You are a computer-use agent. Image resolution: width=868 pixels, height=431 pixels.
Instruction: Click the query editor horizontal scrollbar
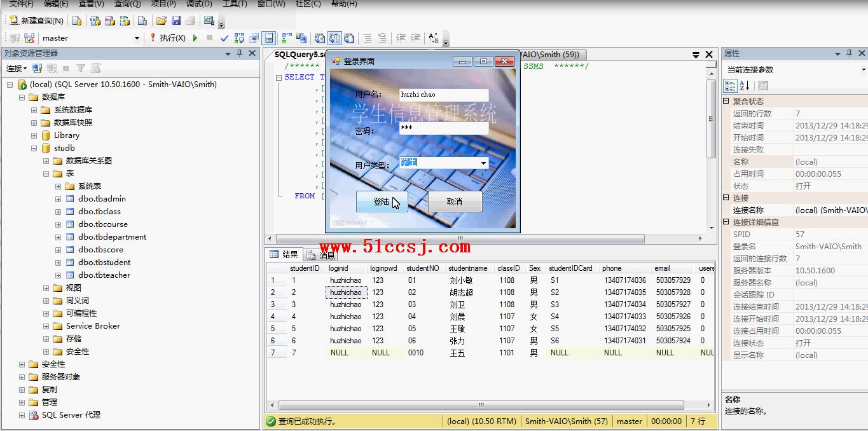459,239
